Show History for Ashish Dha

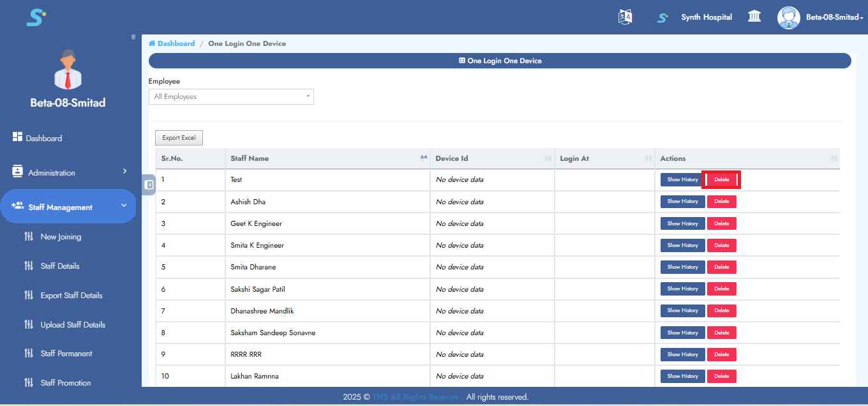tap(682, 202)
